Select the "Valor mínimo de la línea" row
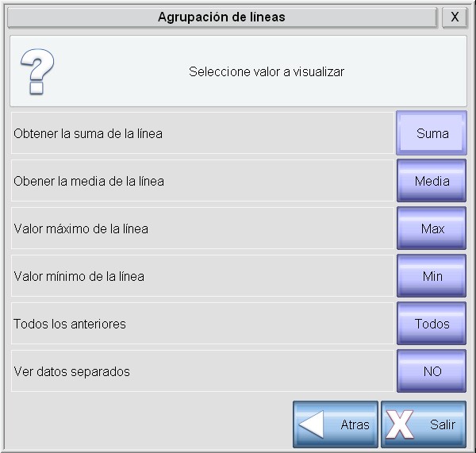Screen dimensions: 476x453 click(x=79, y=276)
